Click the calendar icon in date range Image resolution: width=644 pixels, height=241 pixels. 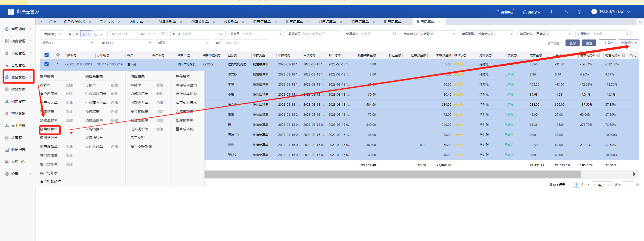tap(163, 34)
